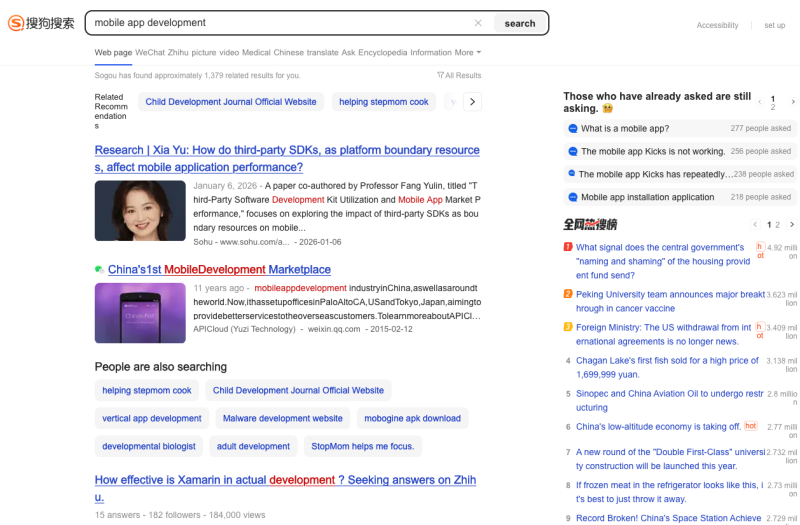Expand the More dropdown

[x=467, y=53]
